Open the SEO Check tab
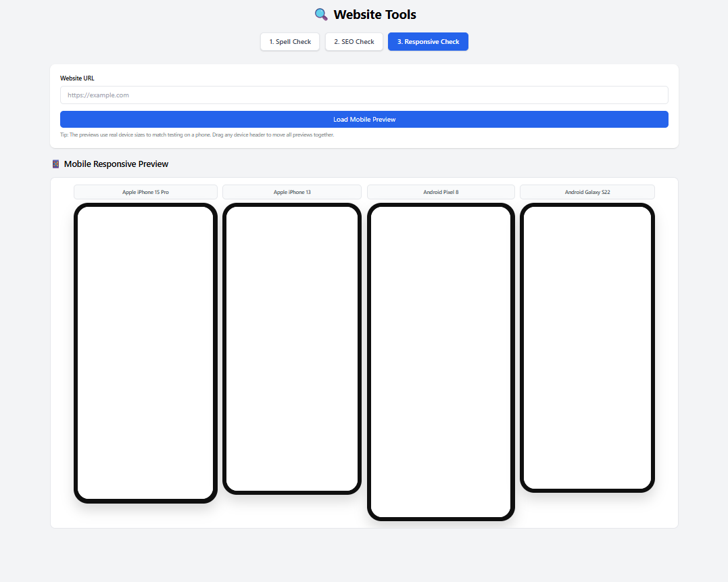 pos(354,41)
